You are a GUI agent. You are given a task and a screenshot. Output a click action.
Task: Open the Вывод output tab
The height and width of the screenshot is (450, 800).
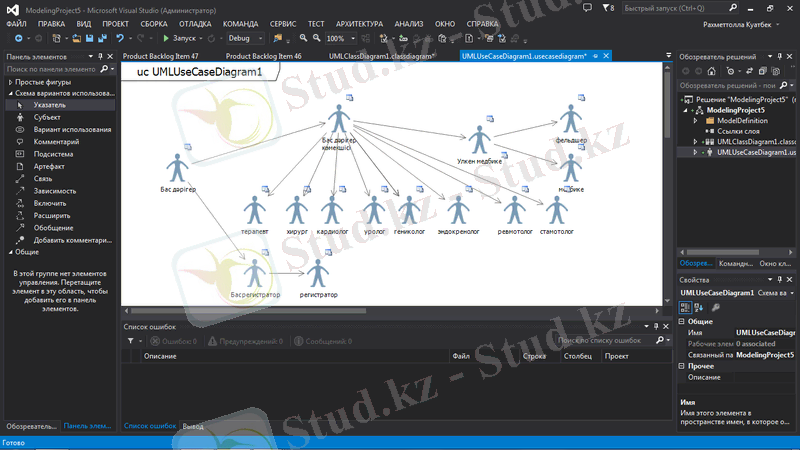pyautogui.click(x=193, y=426)
